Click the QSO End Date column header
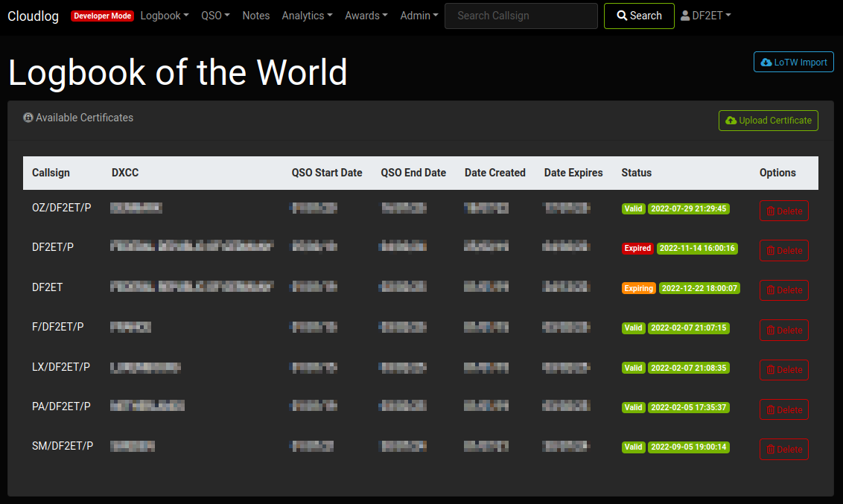This screenshot has width=843, height=504. [x=413, y=173]
